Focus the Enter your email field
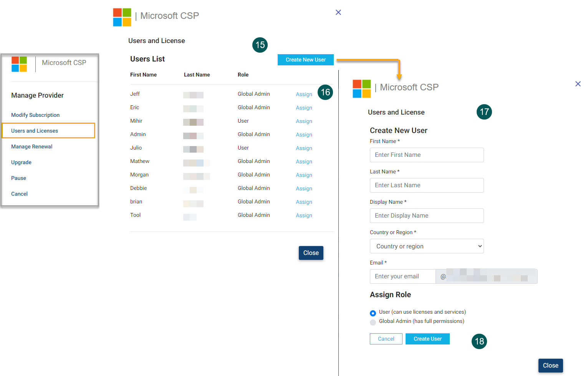Viewport: 588px width, 376px height. tap(402, 276)
